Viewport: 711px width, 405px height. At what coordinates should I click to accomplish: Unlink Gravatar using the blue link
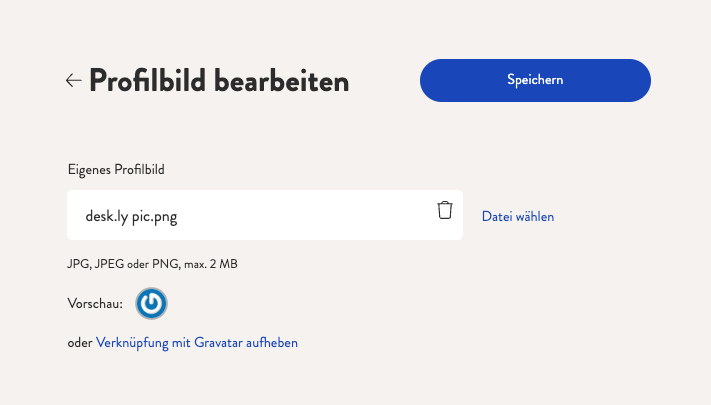click(x=197, y=342)
